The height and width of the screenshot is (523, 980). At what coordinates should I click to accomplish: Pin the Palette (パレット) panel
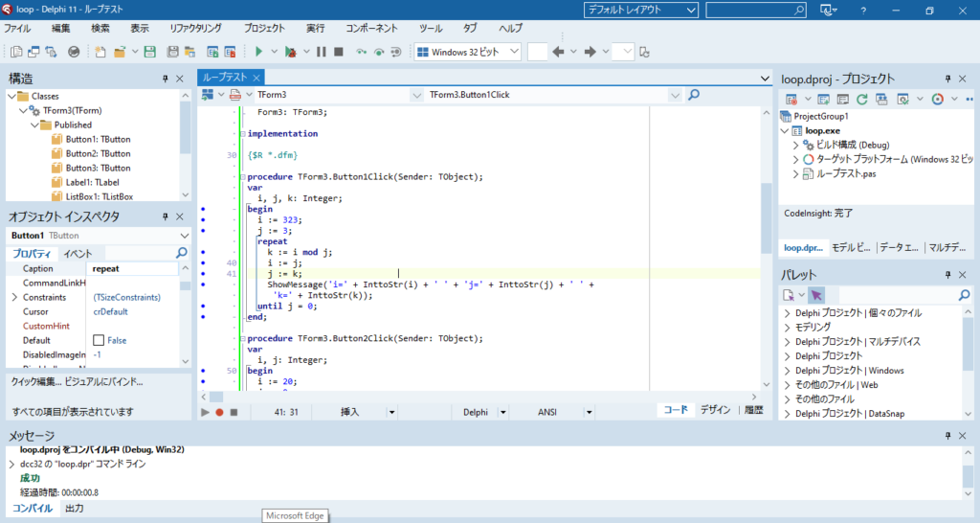click(947, 275)
